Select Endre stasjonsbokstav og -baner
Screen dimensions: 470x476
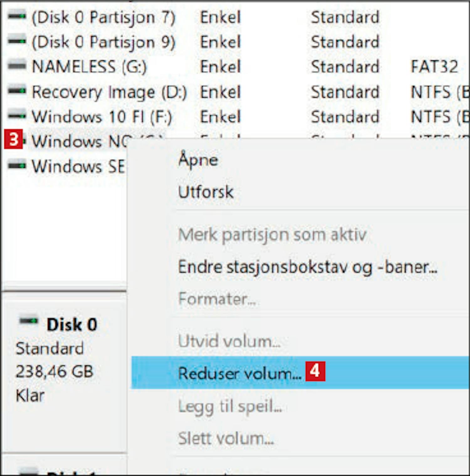308,267
